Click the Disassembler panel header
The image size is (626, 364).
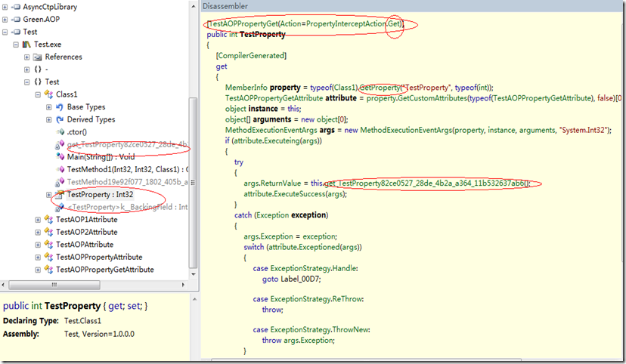[x=412, y=6]
